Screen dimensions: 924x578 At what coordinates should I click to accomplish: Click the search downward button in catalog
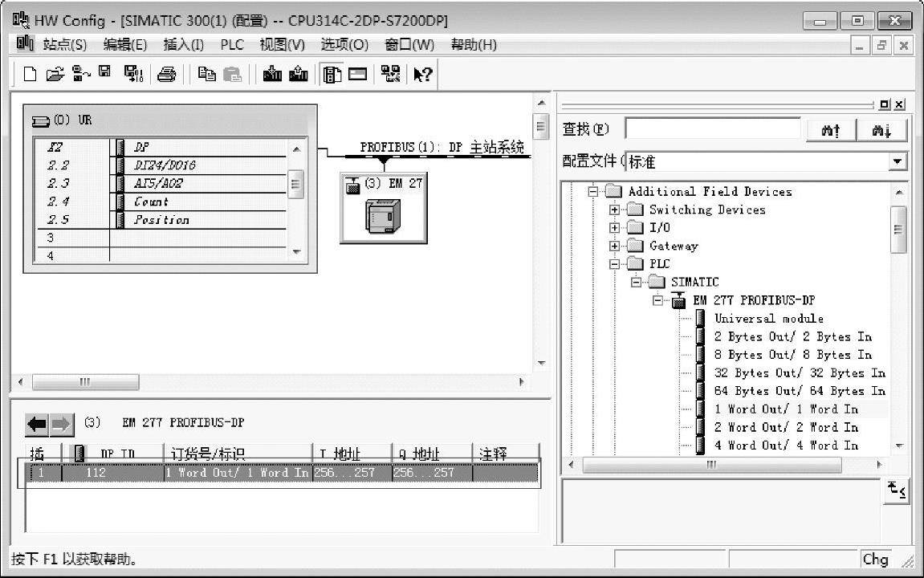click(x=881, y=129)
